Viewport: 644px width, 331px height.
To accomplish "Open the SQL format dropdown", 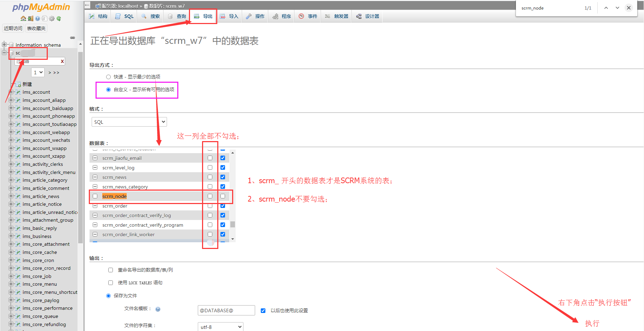I will click(x=129, y=122).
